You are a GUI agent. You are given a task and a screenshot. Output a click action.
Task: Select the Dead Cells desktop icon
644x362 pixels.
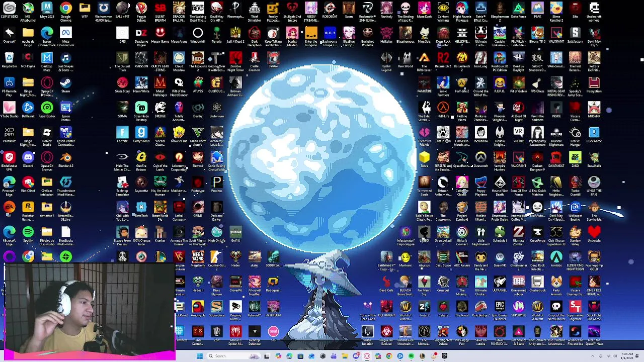pyautogui.click(x=386, y=285)
